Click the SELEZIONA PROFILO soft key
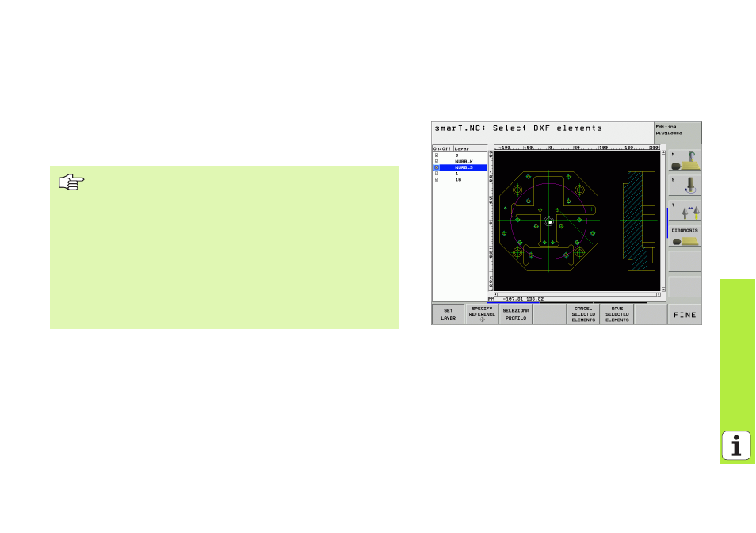This screenshot has width=756, height=533. click(516, 315)
